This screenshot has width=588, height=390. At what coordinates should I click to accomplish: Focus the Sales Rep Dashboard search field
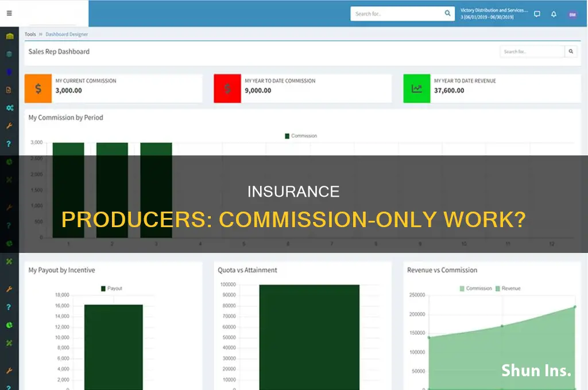tap(532, 51)
